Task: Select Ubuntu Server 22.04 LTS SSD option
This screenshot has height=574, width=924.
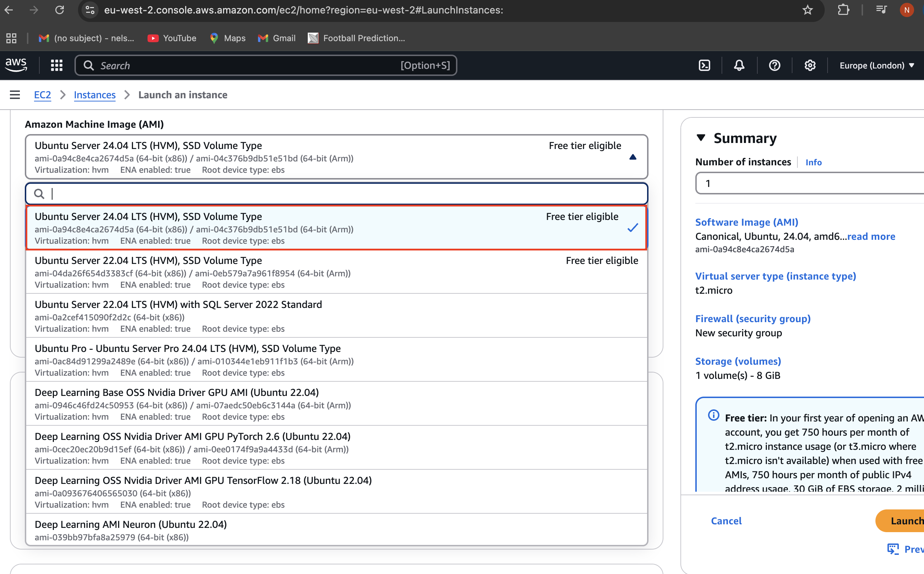Action: 336,272
